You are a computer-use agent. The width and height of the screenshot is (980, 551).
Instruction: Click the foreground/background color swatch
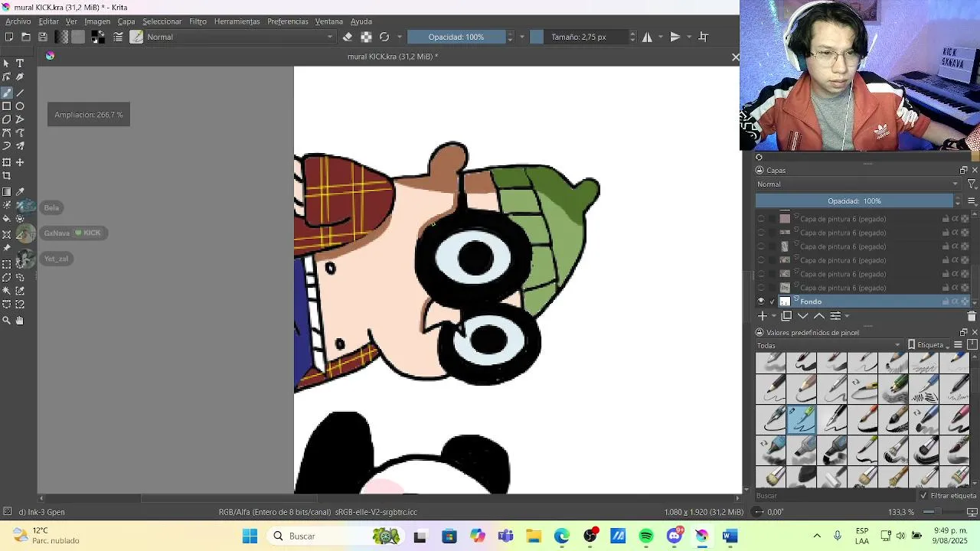click(98, 37)
